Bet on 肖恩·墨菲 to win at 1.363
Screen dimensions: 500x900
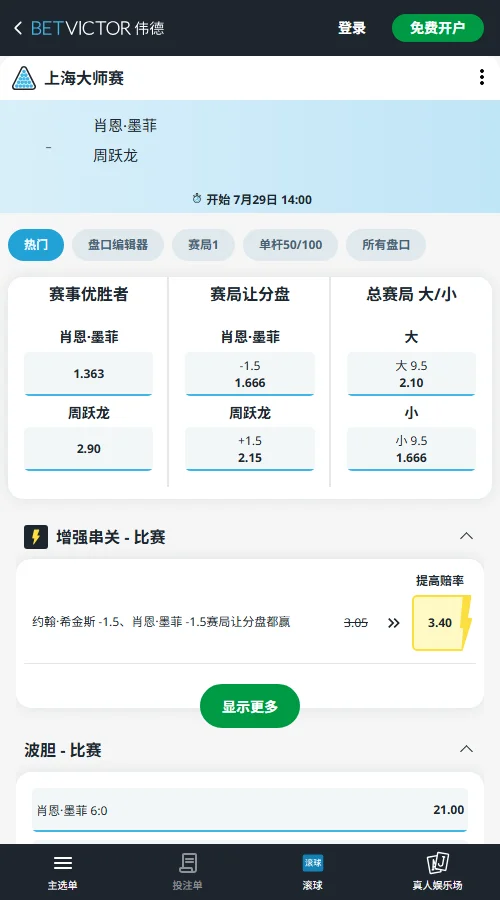coord(88,374)
